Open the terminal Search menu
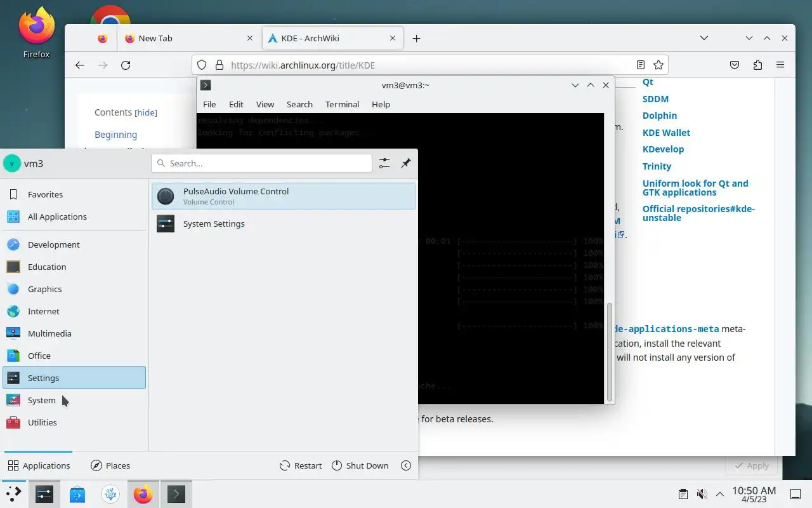Screen dimensions: 812x508 coord(299,104)
